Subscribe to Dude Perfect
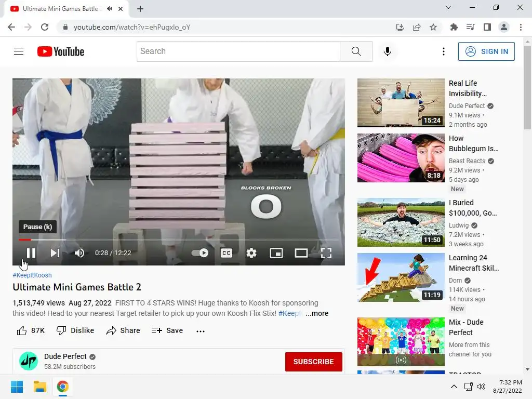 (x=313, y=362)
